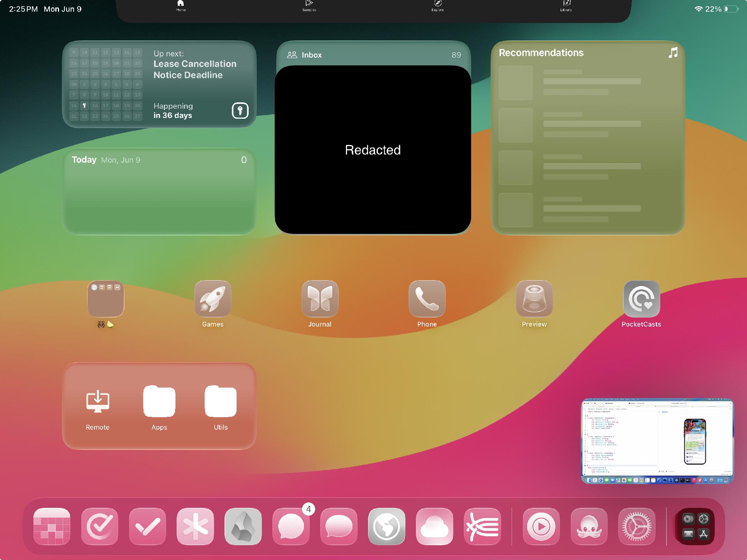Open the Preview app

click(x=534, y=298)
